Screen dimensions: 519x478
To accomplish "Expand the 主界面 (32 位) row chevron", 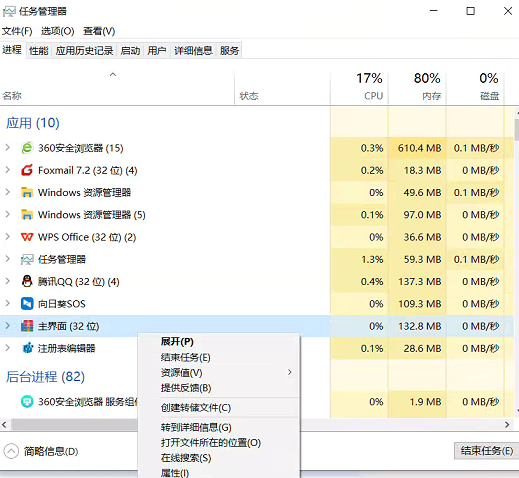I will tap(8, 326).
